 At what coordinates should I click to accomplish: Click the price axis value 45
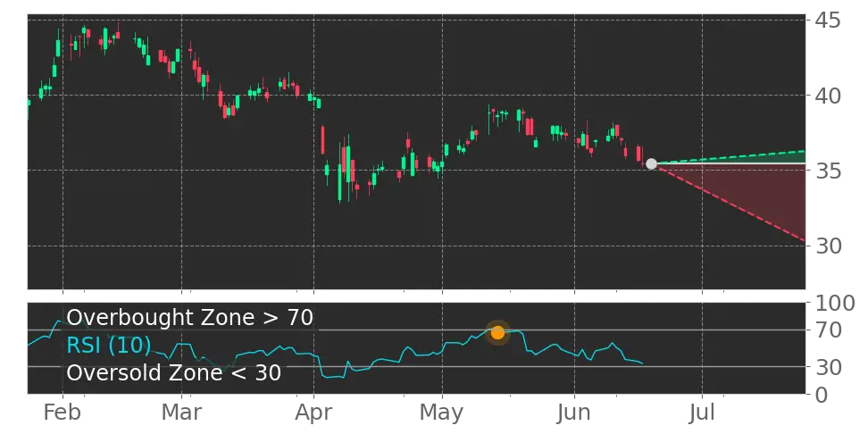coord(828,21)
